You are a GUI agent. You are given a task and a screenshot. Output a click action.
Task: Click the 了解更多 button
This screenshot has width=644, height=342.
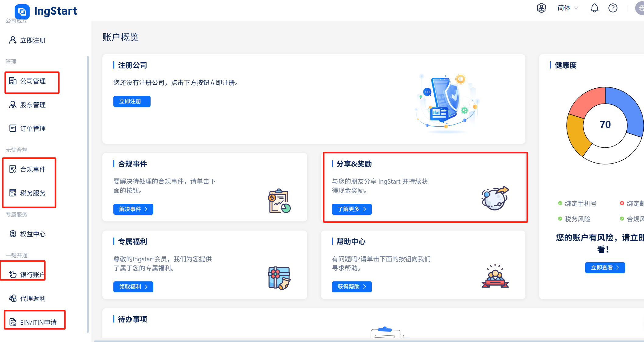(352, 209)
